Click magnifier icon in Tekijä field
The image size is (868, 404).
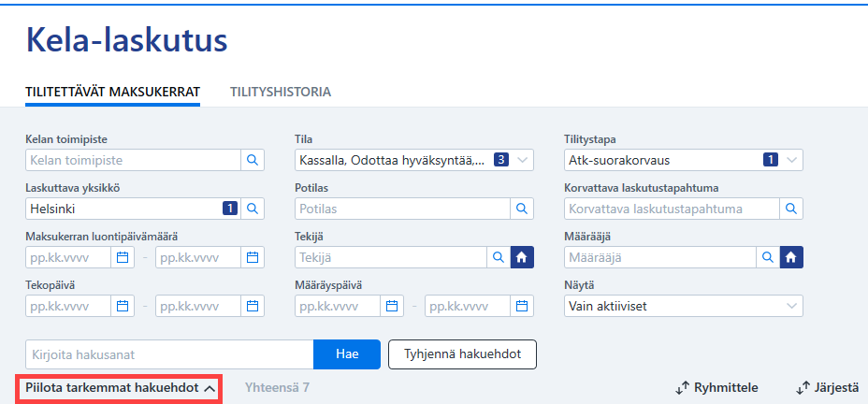point(499,257)
